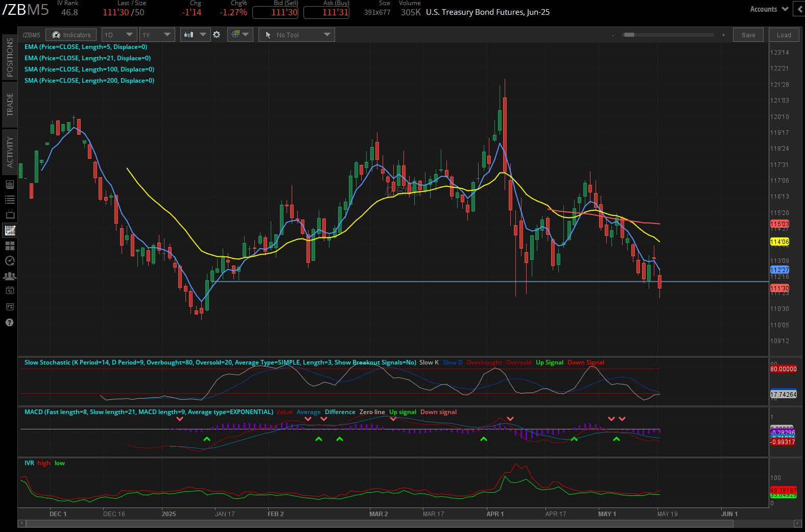This screenshot has width=805, height=532.
Task: Click the chart zoom slider handle
Action: (629, 35)
